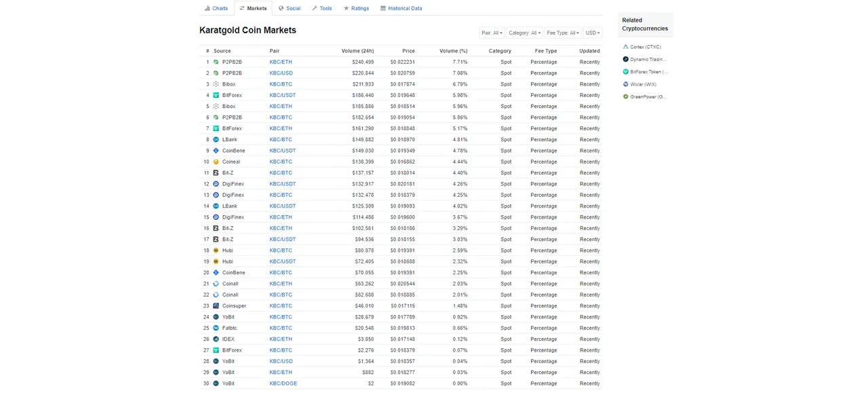Viewport: 868px width, 393px height.
Task: Open the Historical Data tab
Action: 401,8
